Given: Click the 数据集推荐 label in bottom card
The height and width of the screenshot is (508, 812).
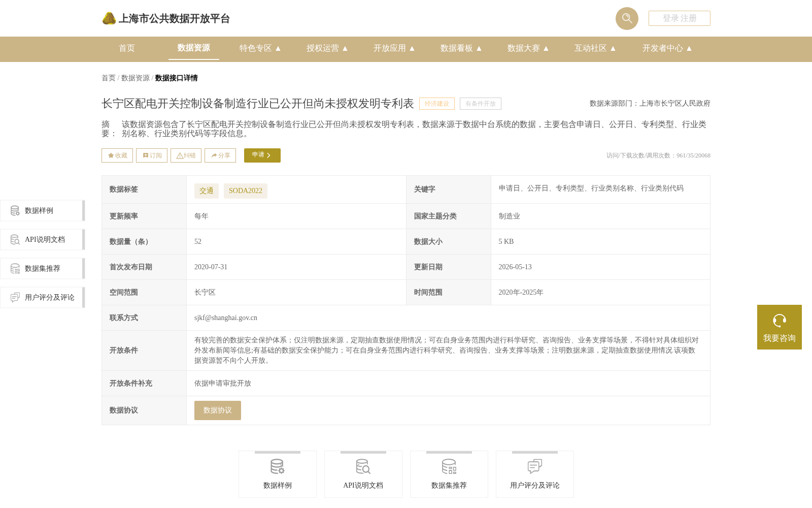Looking at the screenshot, I should coord(449,486).
